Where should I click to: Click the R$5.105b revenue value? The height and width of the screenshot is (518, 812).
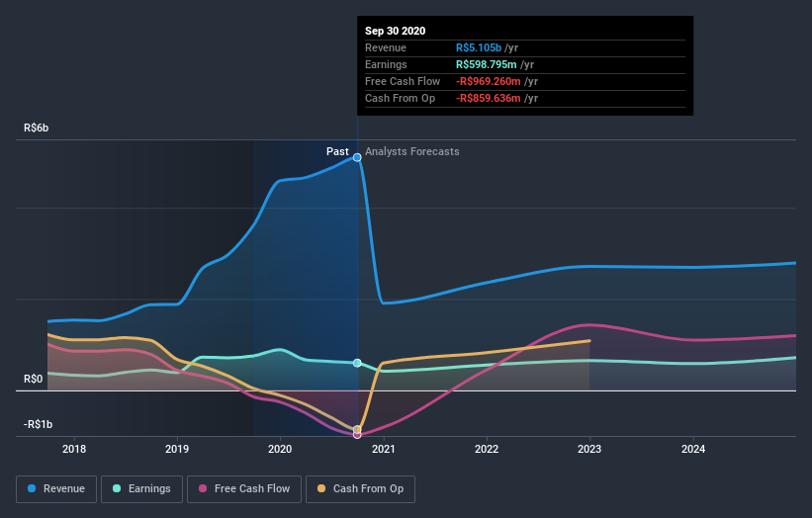click(x=479, y=48)
